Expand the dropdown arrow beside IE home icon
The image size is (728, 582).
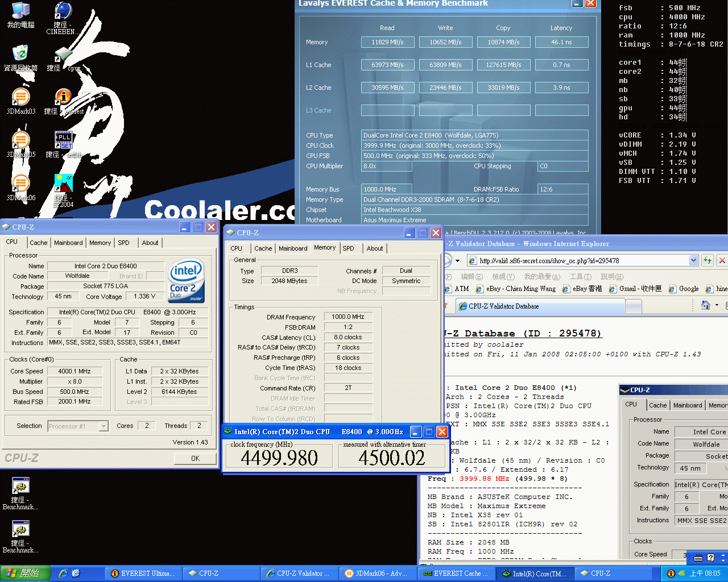(x=717, y=305)
